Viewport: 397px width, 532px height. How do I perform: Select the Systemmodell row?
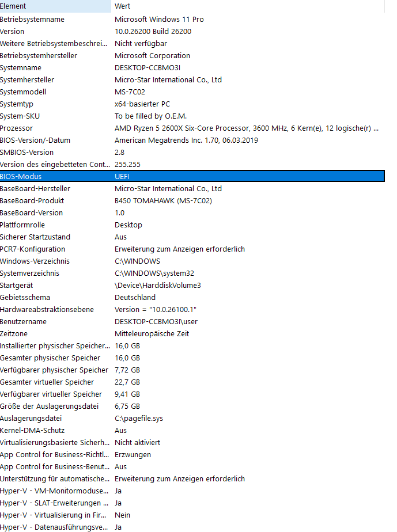pyautogui.click(x=192, y=92)
